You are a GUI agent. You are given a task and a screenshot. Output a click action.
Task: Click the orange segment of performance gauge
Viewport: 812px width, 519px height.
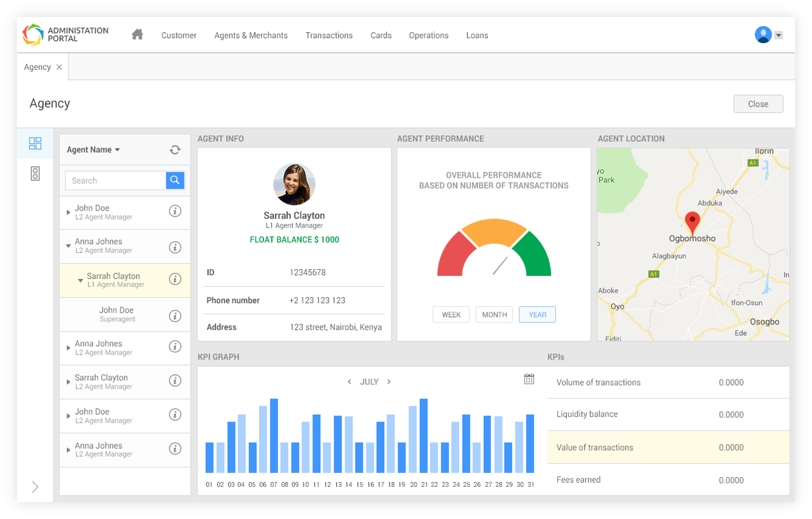(494, 232)
